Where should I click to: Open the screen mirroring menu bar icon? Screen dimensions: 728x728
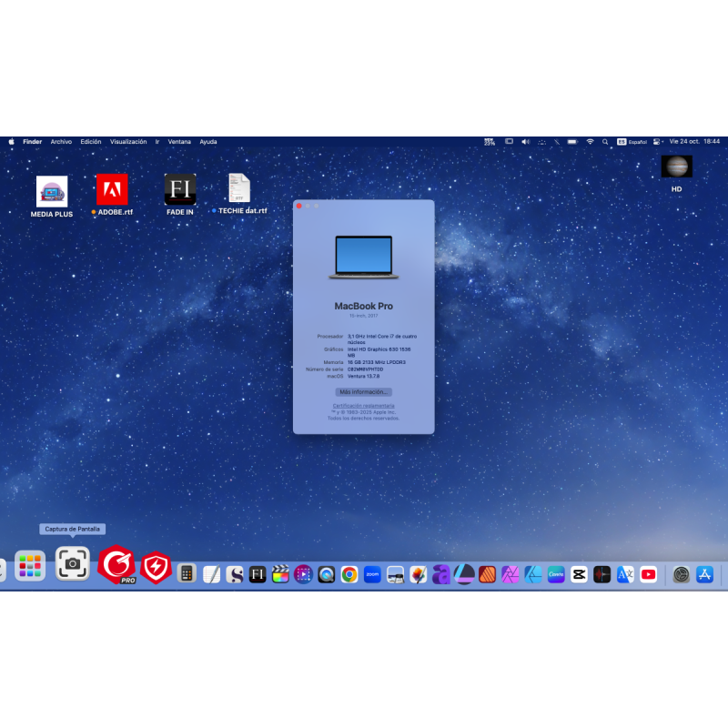tap(510, 141)
